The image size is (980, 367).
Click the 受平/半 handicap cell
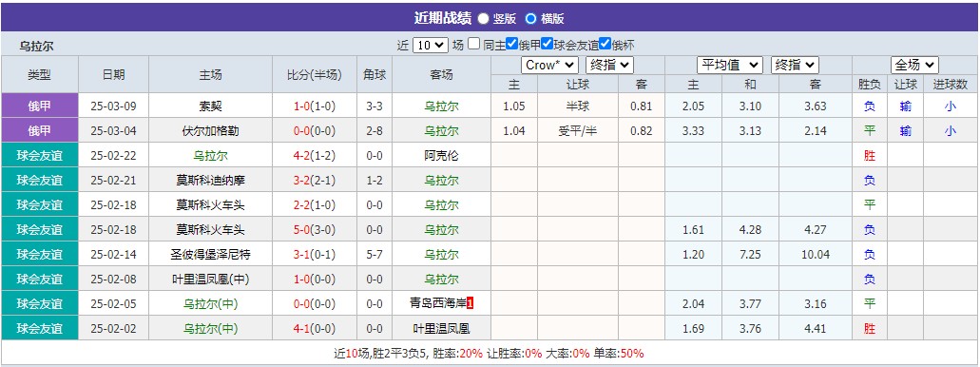(578, 130)
